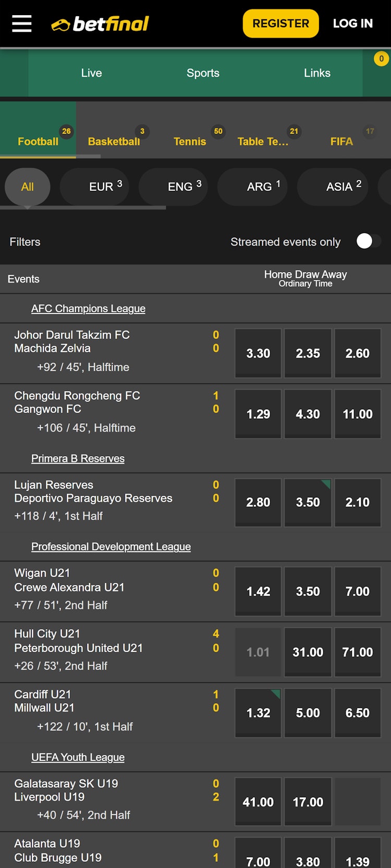Go to the Sports menu item

[x=203, y=73]
